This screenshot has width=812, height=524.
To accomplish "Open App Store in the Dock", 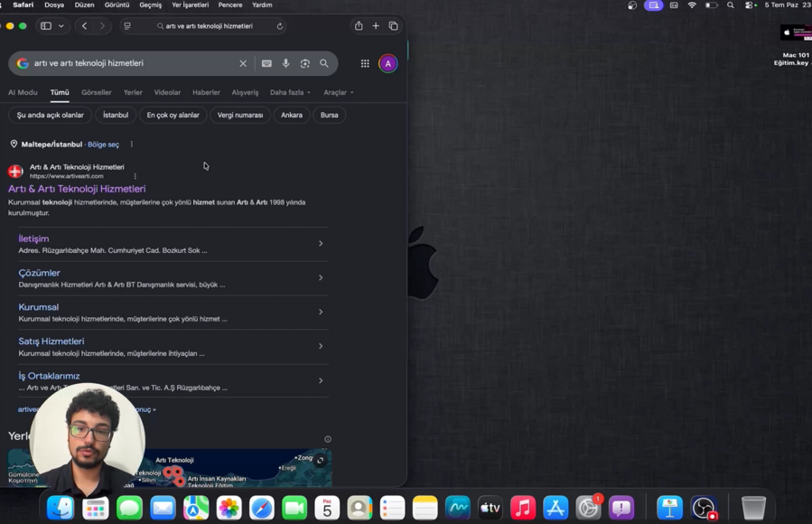I will coord(555,508).
